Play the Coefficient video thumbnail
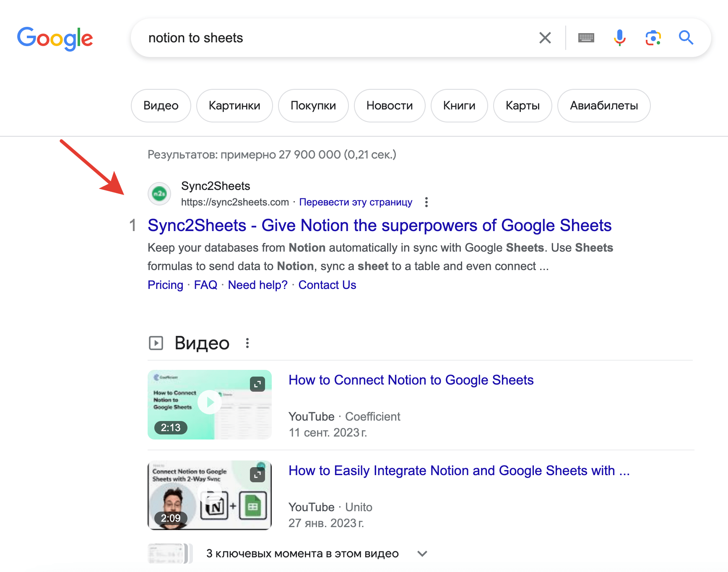 (209, 404)
